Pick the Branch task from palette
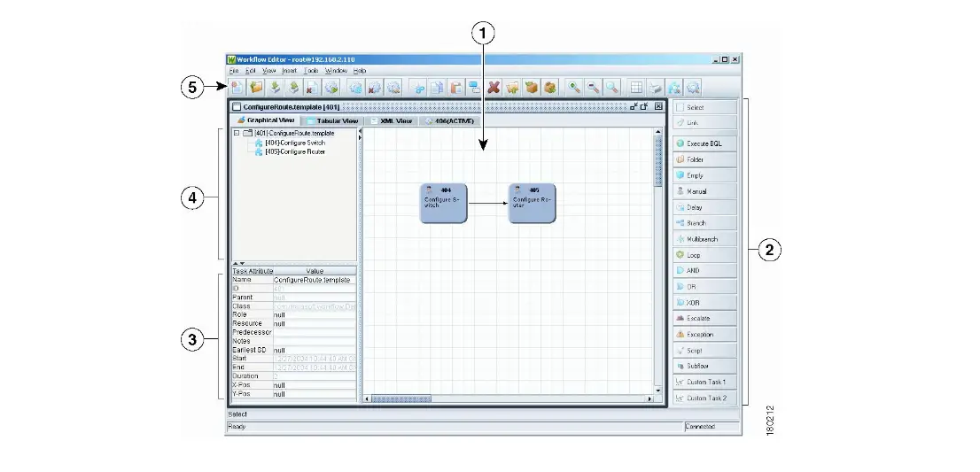This screenshot has width=980, height=472. (x=705, y=223)
